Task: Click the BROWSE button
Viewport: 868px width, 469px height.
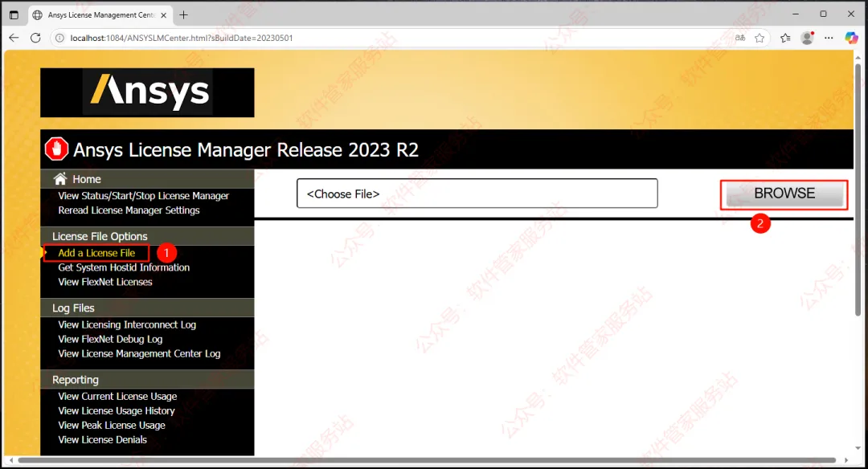Action: [x=784, y=194]
